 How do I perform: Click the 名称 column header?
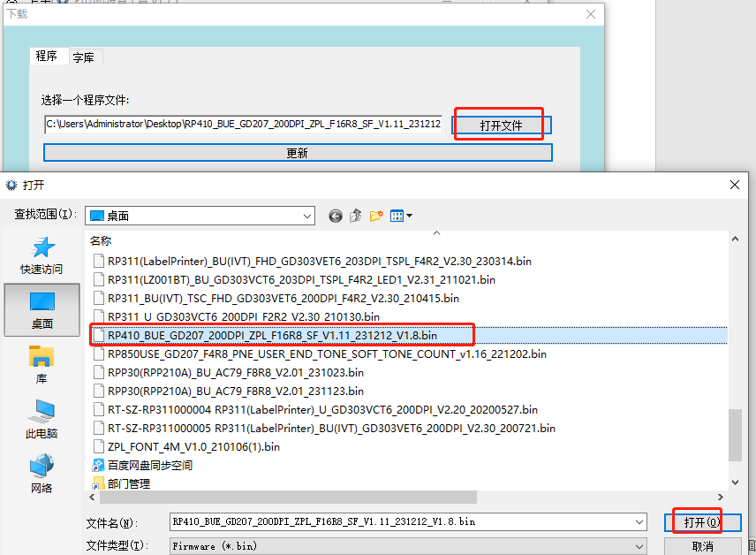pos(102,240)
